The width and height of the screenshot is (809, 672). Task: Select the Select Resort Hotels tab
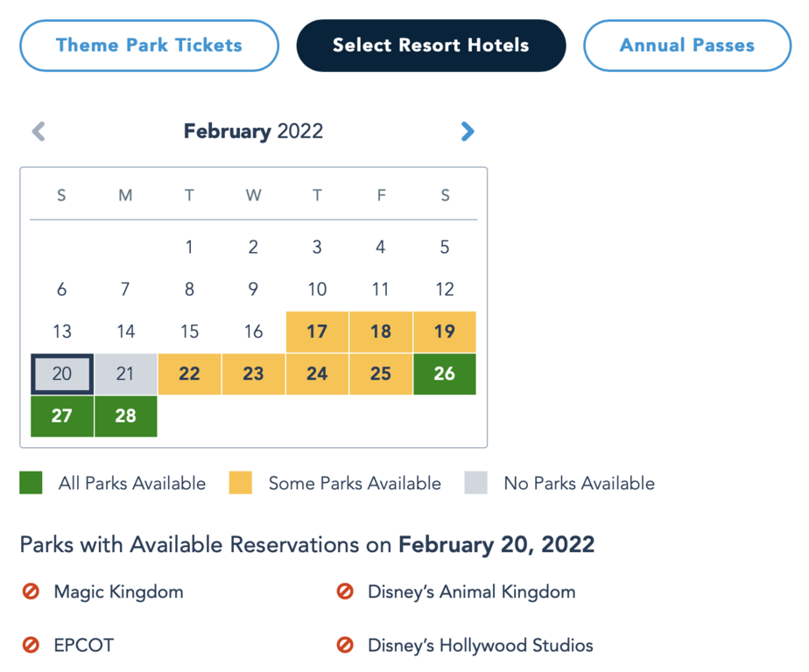(x=431, y=45)
